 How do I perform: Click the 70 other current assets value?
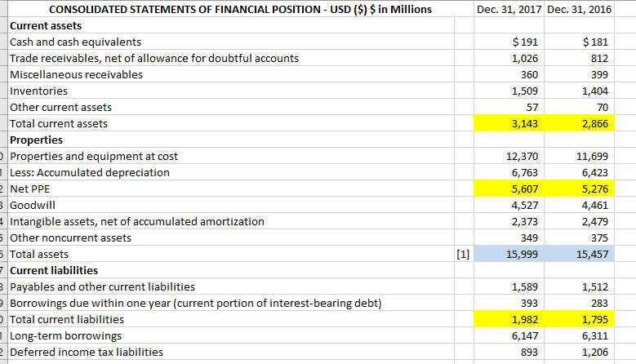click(603, 107)
